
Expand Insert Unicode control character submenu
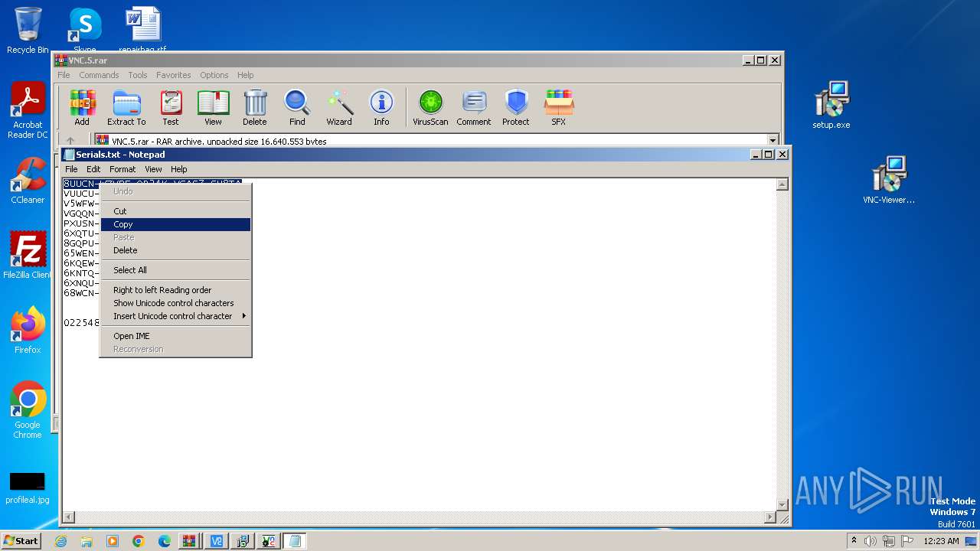175,316
